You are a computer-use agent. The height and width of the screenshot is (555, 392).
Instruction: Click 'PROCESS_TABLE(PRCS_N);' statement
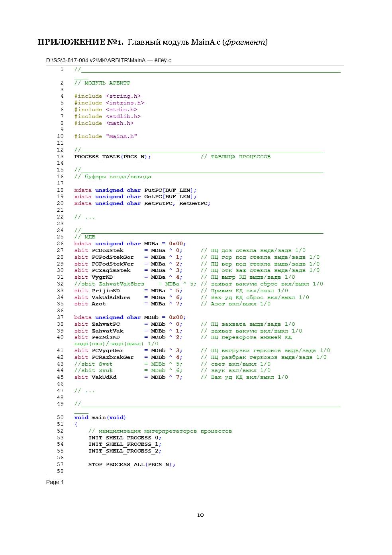113,157
